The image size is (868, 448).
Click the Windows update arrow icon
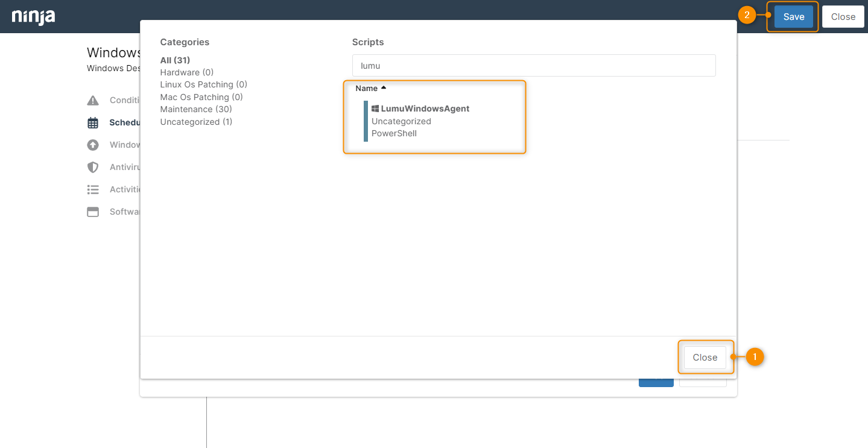coord(93,145)
